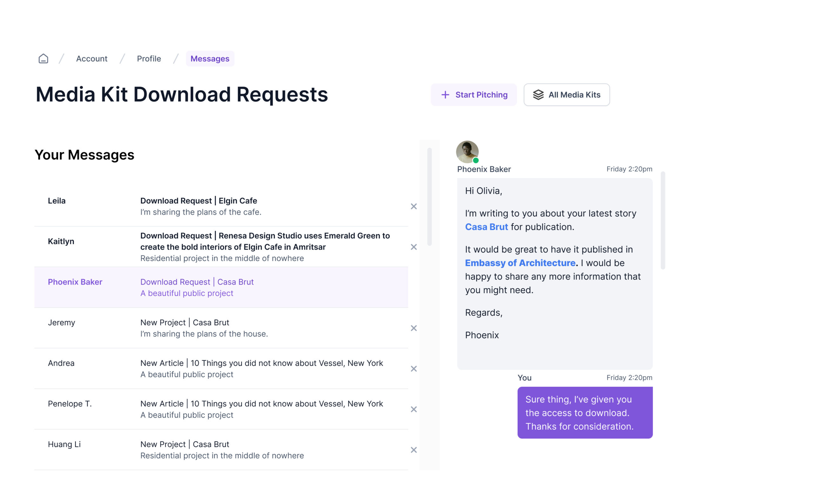The image size is (813, 504).
Task: Select the Messages breadcrumb tab
Action: pos(210,59)
